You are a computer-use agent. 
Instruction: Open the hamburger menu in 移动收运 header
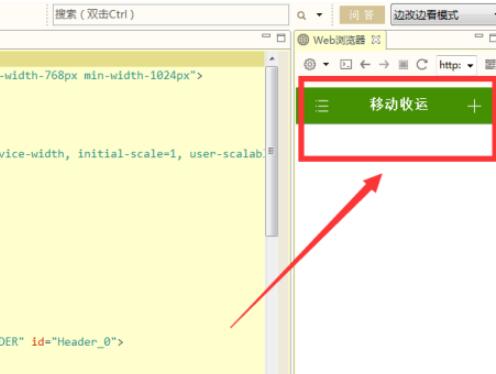(322, 106)
